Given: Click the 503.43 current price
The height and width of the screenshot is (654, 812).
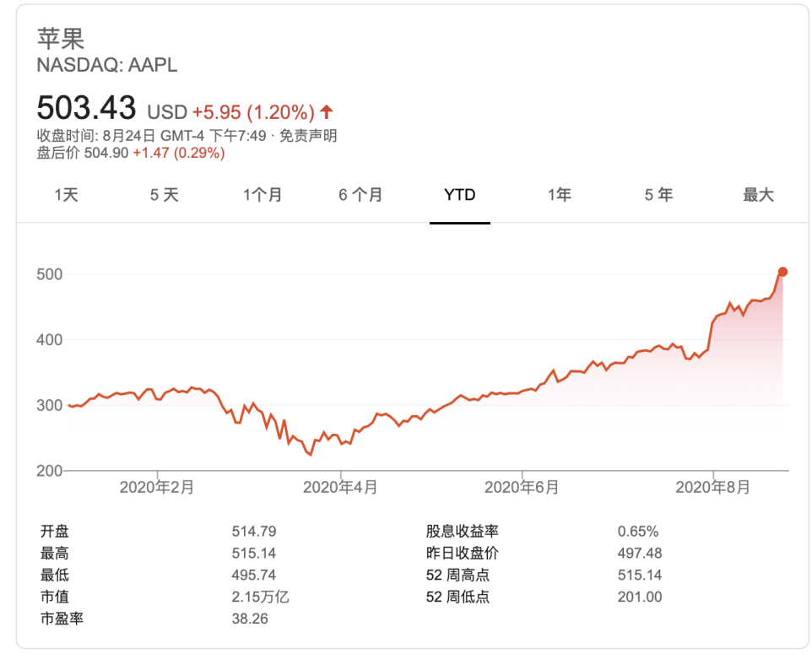Looking at the screenshot, I should click(86, 108).
